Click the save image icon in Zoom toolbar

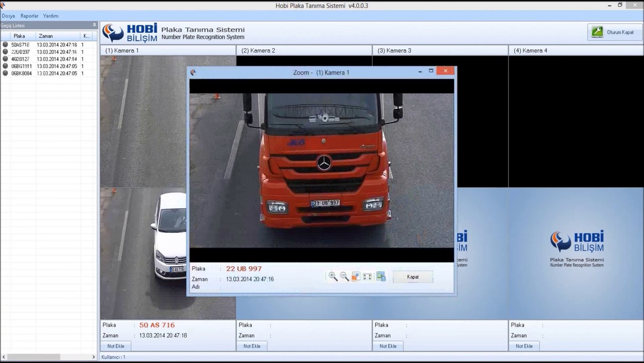tap(381, 276)
